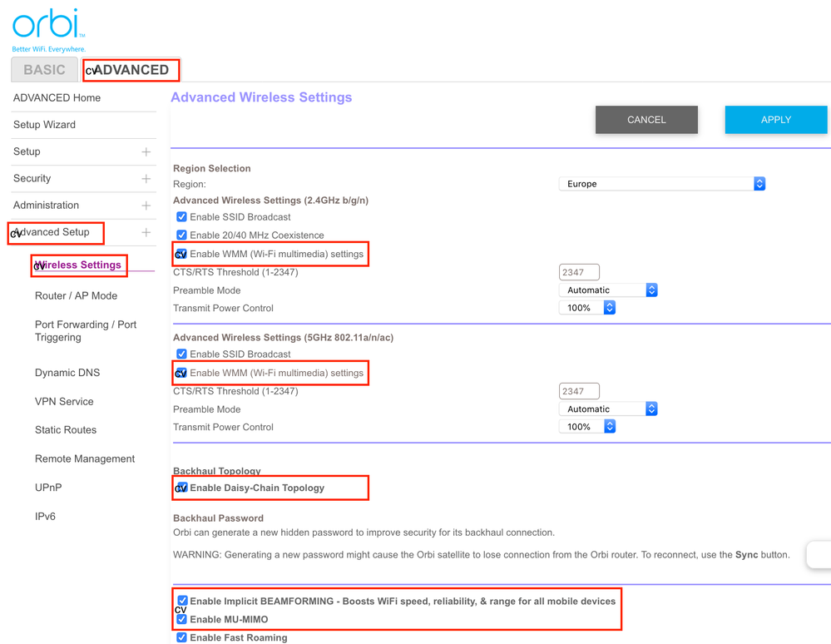Image resolution: width=831 pixels, height=644 pixels.
Task: Disable Daisy-Chain Topology checkbox
Action: tap(181, 488)
